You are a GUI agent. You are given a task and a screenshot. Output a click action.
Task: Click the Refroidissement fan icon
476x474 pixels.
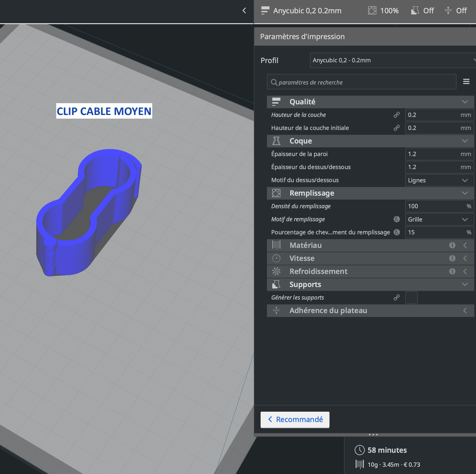[276, 271]
